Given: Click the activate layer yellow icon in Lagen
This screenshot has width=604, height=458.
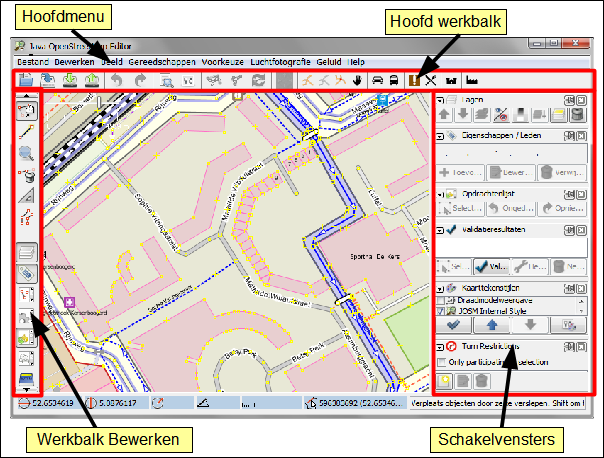Looking at the screenshot, I should (559, 114).
